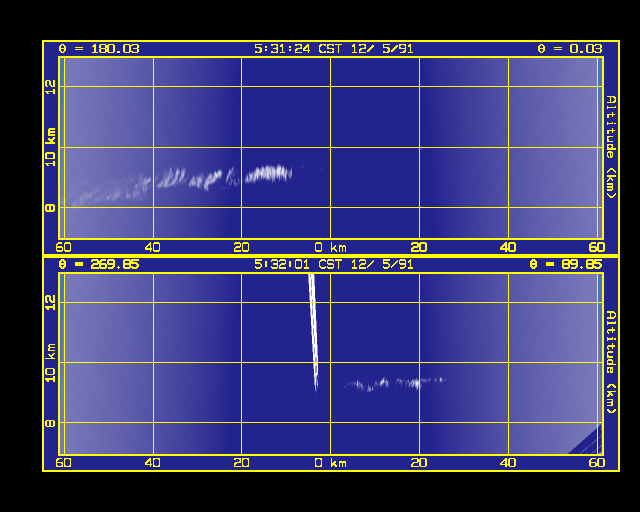Click the 5:32:01 CST 12/5/91 timestamp

coord(333,265)
